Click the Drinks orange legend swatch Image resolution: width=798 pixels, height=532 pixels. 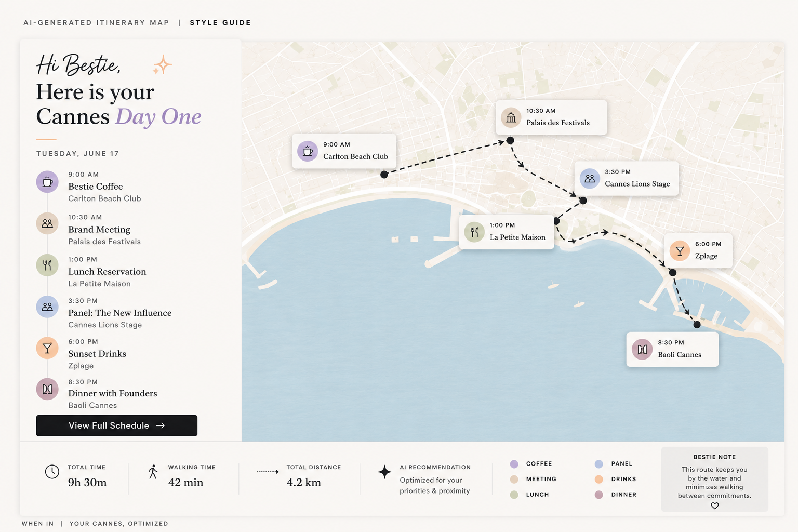coord(599,479)
